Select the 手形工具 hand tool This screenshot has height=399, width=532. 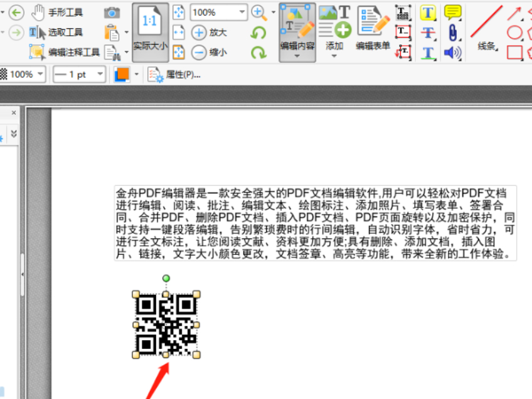point(56,13)
